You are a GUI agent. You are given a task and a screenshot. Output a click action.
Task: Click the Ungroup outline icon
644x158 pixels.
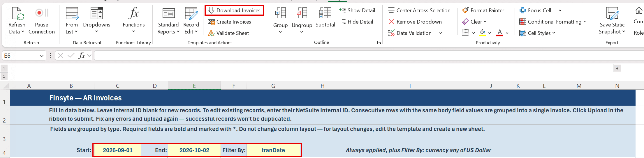tap(302, 13)
